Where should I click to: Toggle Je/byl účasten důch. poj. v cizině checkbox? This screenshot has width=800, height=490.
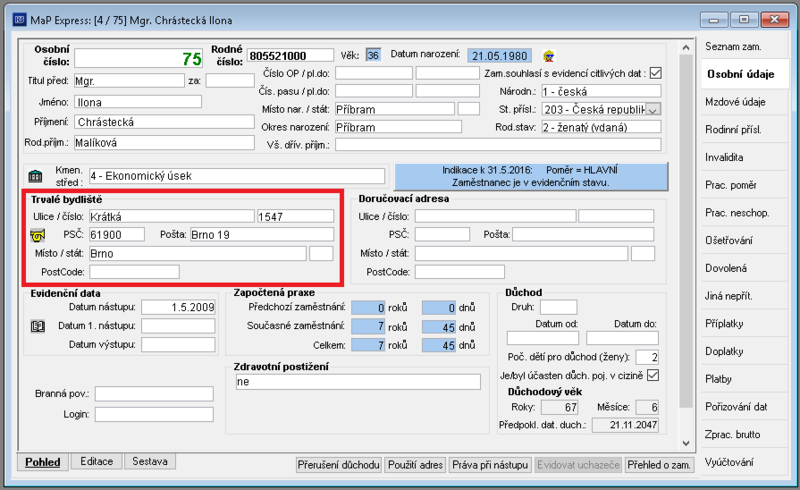point(653,375)
